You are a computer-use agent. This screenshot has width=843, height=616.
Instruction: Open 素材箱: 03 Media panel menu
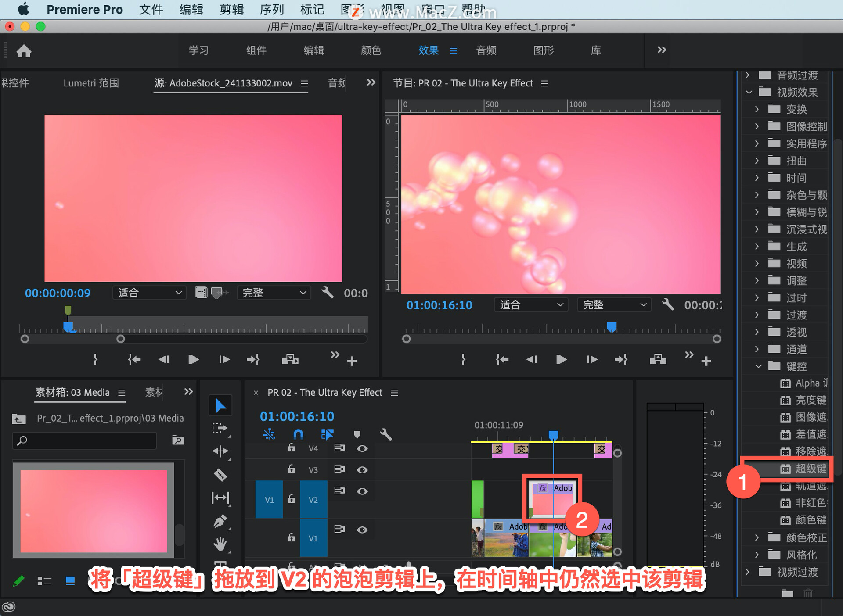tap(122, 393)
